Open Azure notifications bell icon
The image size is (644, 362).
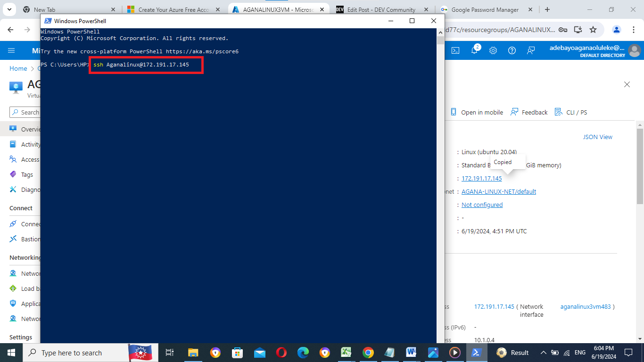475,50
